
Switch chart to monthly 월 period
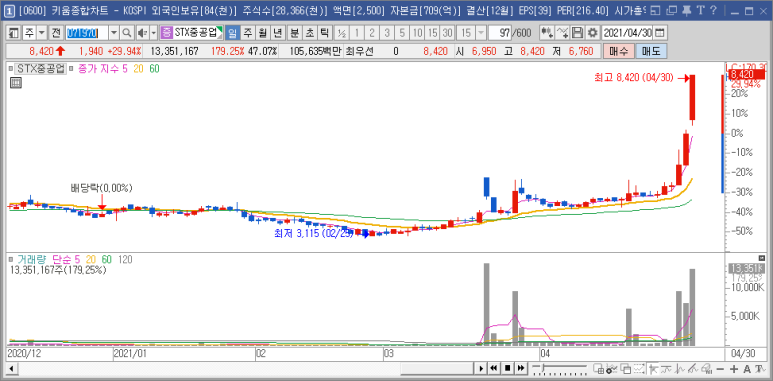pos(263,33)
